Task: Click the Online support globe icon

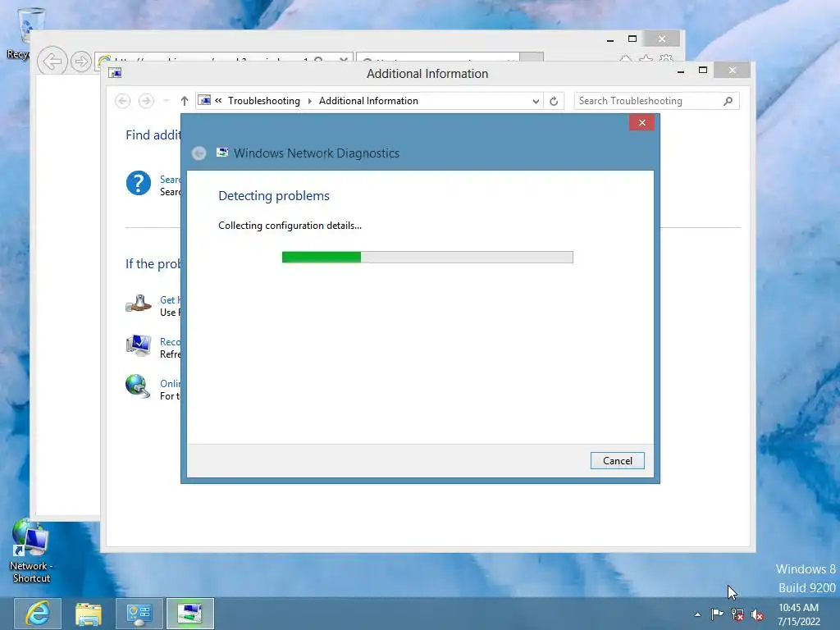Action: (x=138, y=387)
